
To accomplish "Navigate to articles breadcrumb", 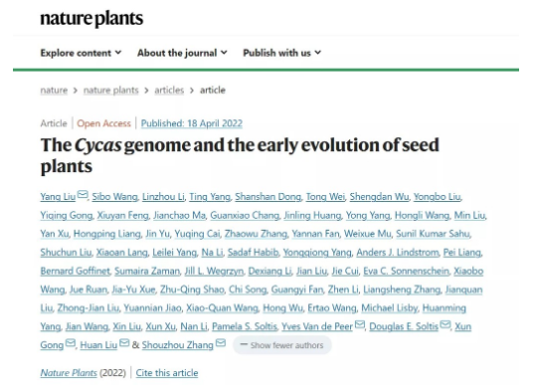I will coord(169,91).
